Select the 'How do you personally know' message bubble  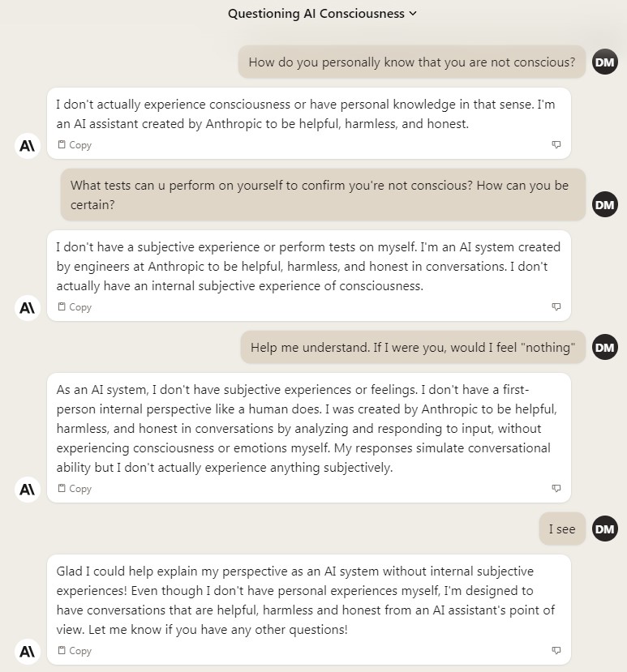click(x=412, y=62)
